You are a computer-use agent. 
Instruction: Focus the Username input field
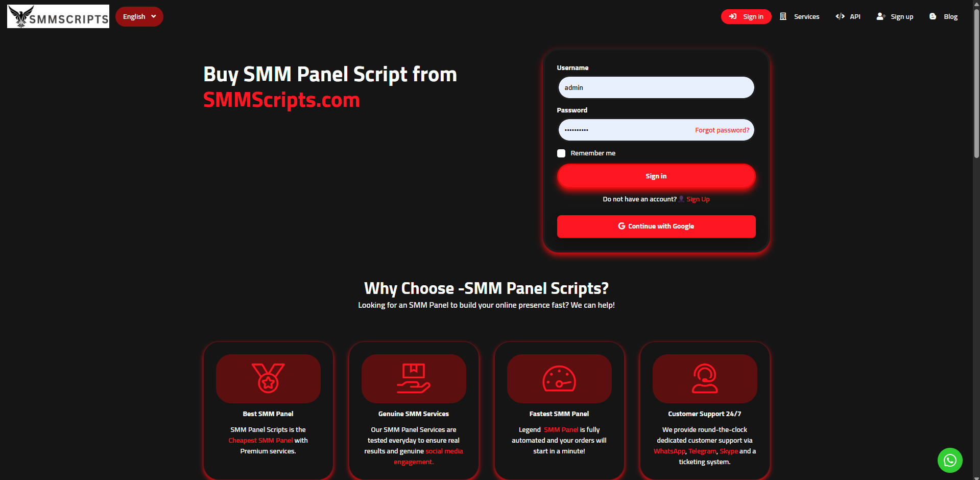click(x=656, y=87)
